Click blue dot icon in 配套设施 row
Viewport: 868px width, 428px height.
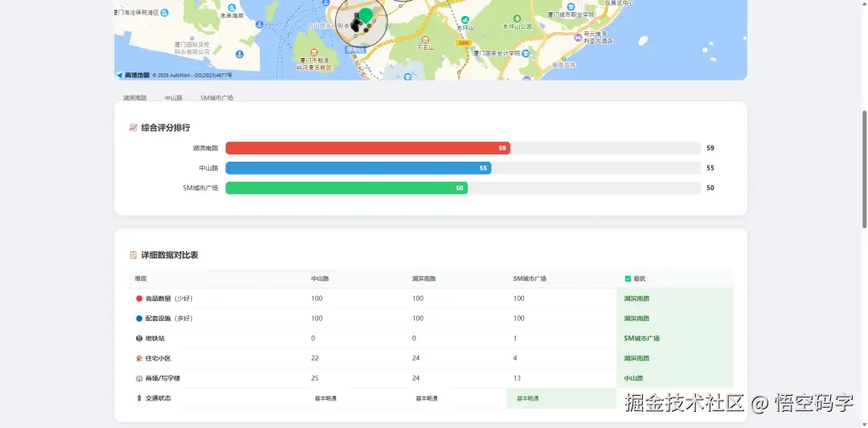[139, 319]
